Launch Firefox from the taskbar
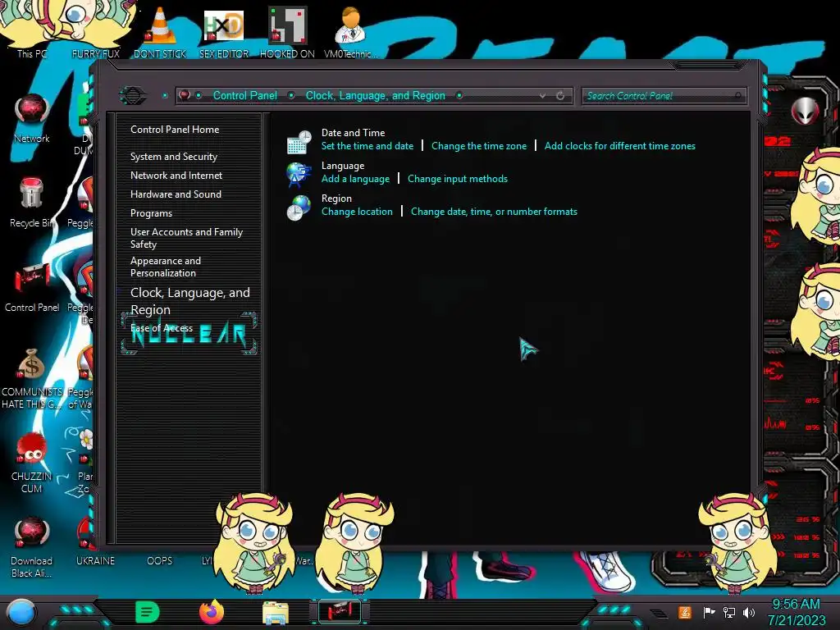Image resolution: width=840 pixels, height=630 pixels. (211, 612)
